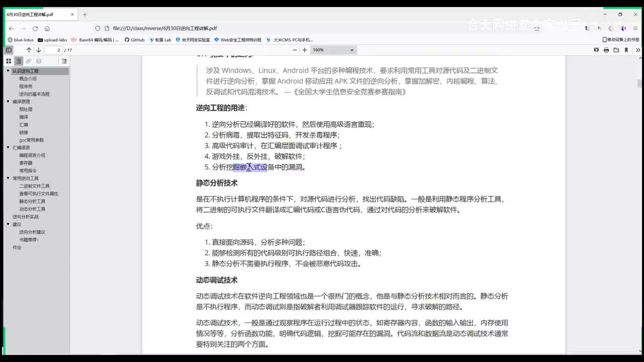The height and width of the screenshot is (362, 644).
Task: Open the Base64 编码/解码 bookmark
Action: [95, 40]
